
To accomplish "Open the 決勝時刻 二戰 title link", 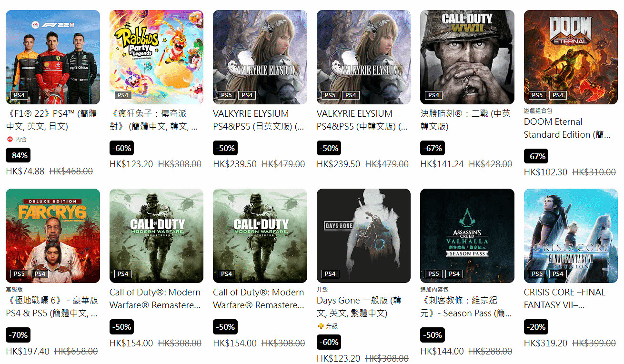I will coord(465,120).
